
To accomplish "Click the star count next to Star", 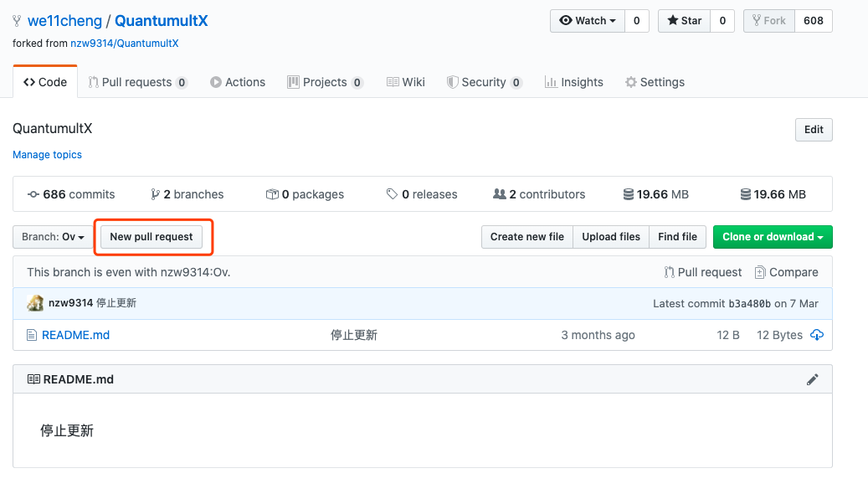I will 722,20.
